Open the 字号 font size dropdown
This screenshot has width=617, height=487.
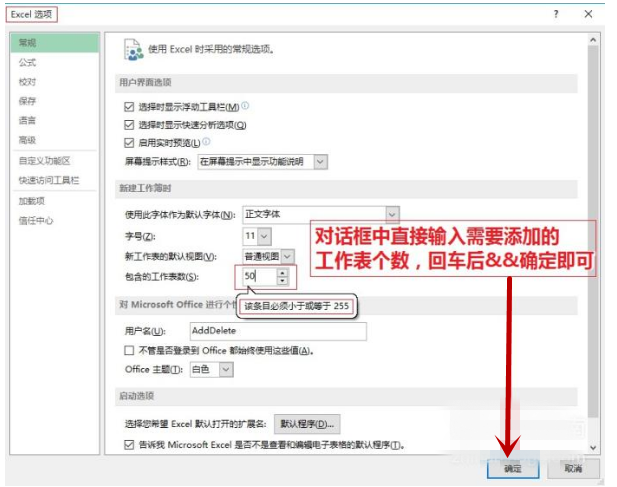point(264,236)
